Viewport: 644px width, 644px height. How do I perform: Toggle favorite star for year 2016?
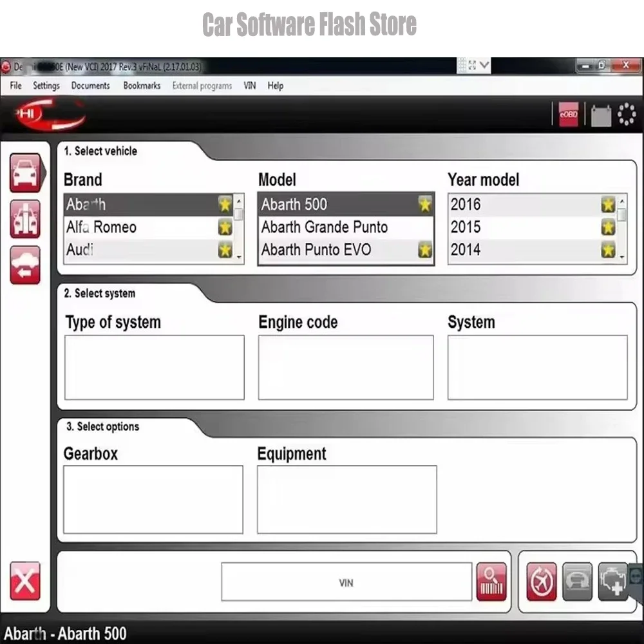[609, 204]
